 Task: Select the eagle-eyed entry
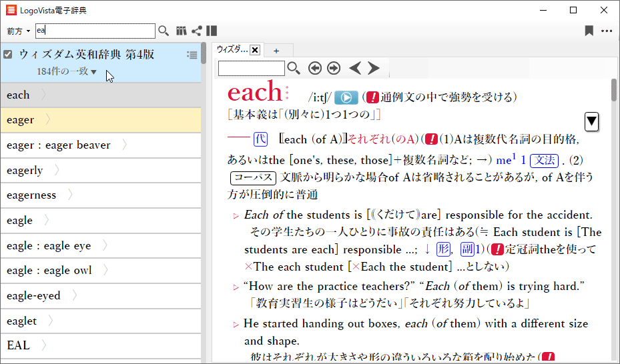click(100, 296)
